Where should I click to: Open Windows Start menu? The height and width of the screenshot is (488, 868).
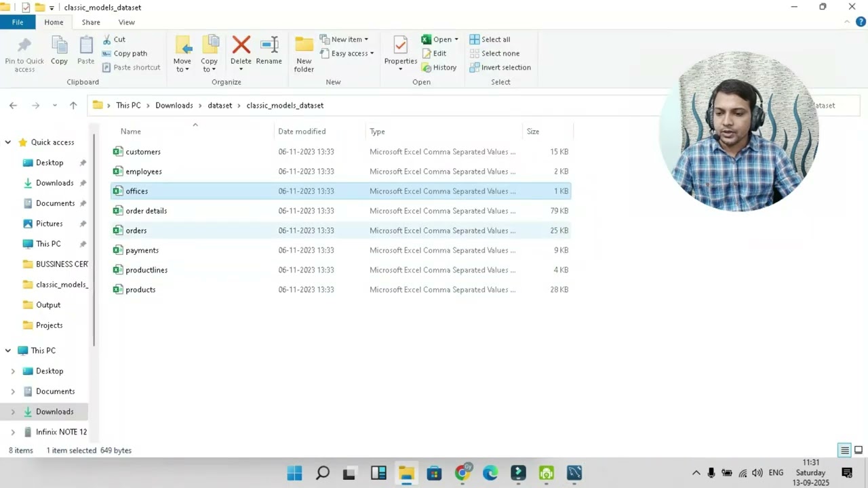point(294,473)
